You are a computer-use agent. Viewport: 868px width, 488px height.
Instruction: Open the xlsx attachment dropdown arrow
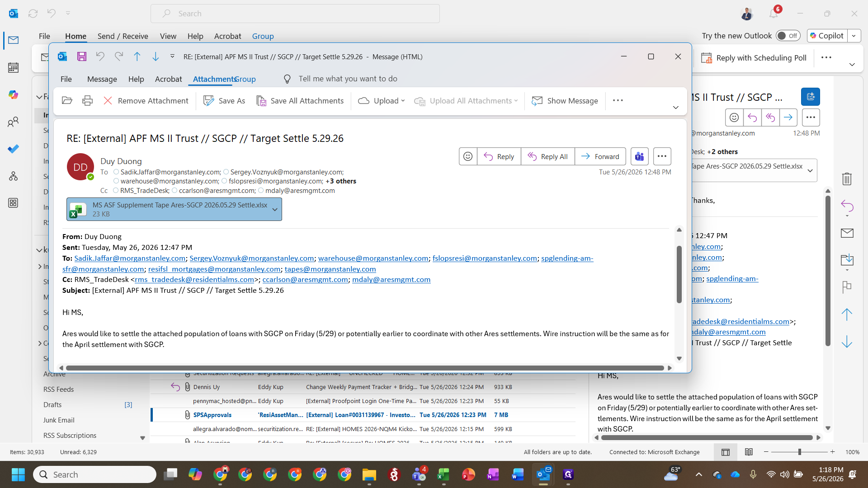coord(275,209)
